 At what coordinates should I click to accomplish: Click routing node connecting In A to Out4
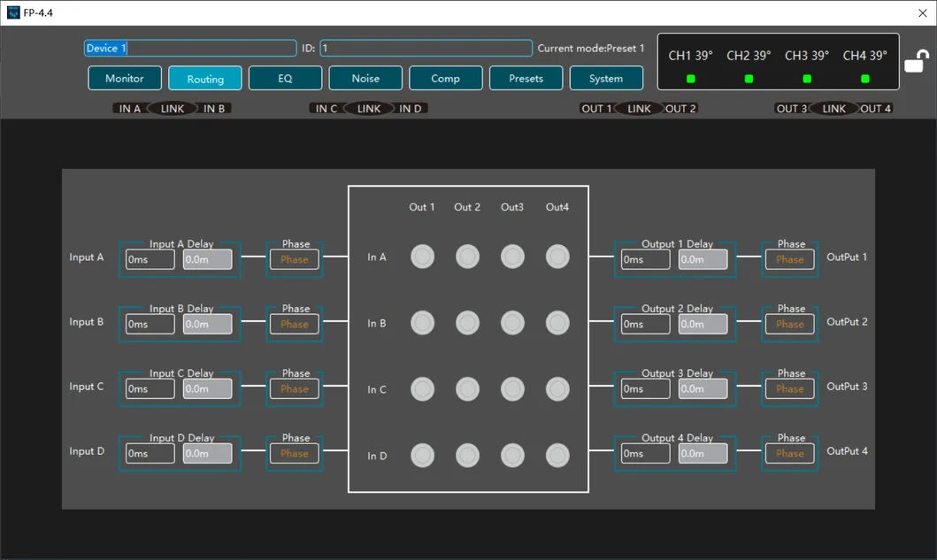[x=557, y=257]
